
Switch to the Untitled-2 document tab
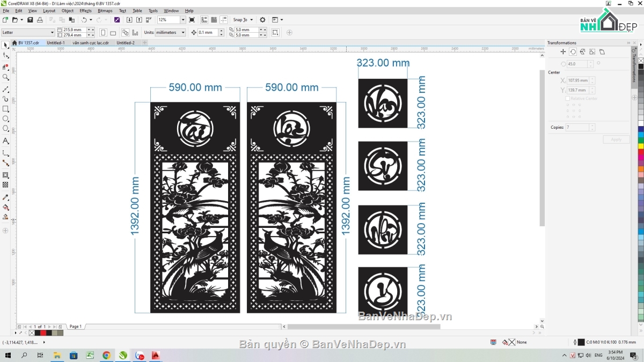point(126,43)
